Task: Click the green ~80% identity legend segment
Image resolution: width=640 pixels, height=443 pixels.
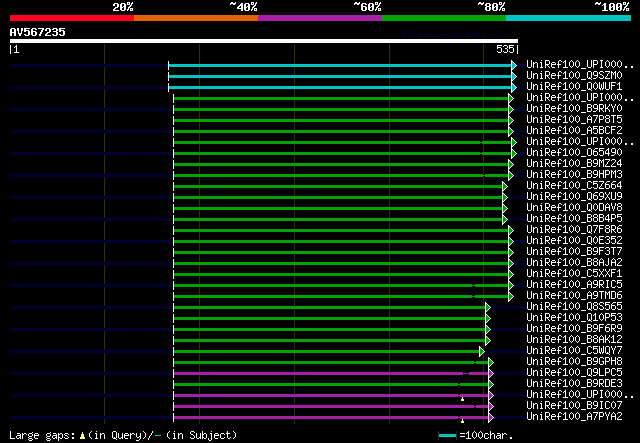Action: pyautogui.click(x=444, y=18)
